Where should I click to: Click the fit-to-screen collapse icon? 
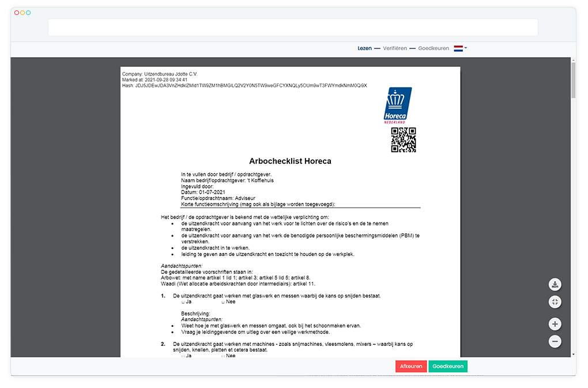click(x=555, y=302)
